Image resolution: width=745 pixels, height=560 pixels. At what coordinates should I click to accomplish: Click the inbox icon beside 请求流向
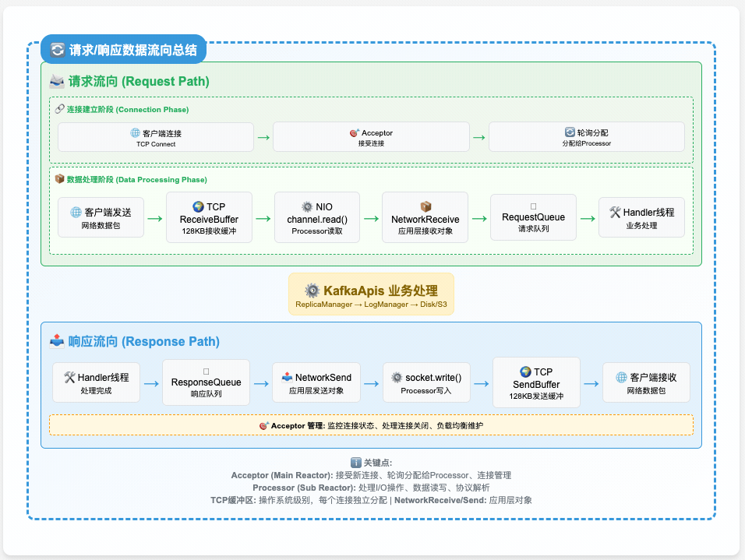click(x=57, y=81)
